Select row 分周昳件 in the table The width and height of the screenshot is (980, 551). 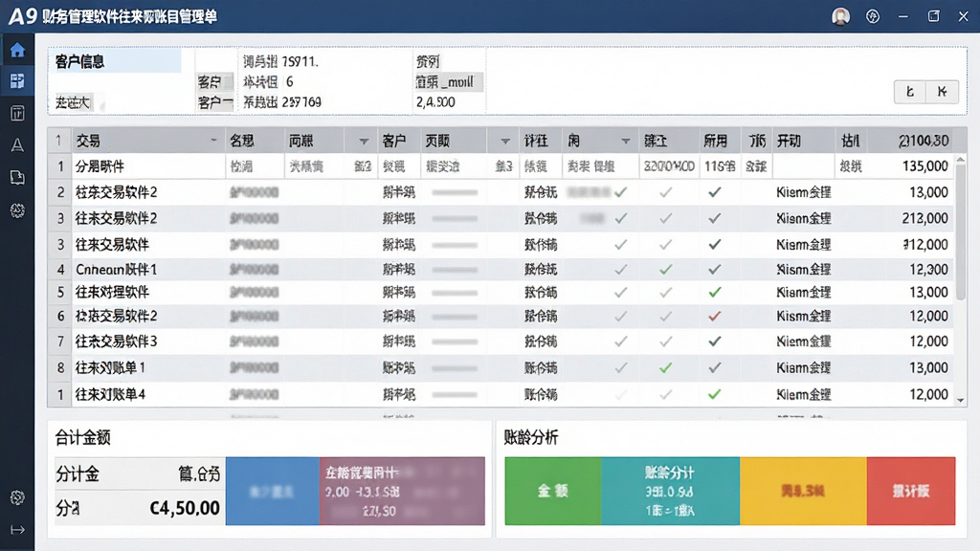(x=501, y=166)
